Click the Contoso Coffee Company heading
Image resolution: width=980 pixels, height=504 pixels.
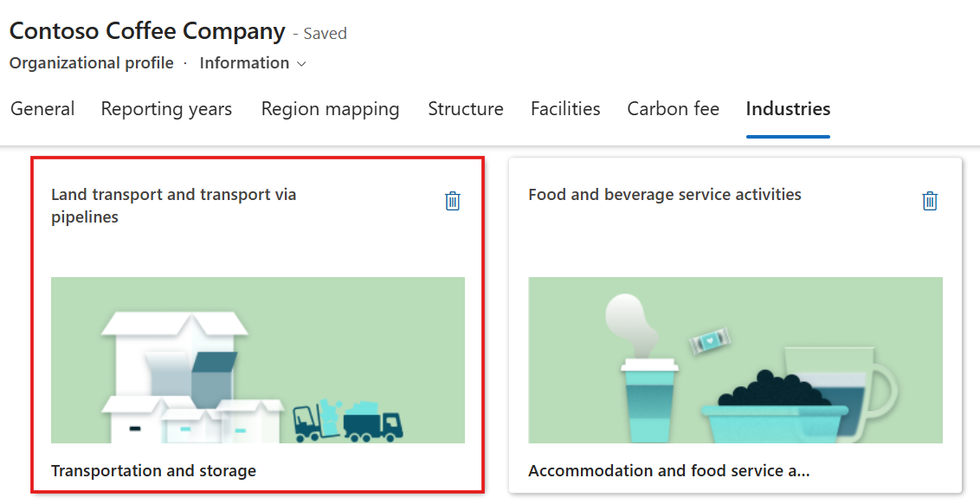(x=147, y=31)
